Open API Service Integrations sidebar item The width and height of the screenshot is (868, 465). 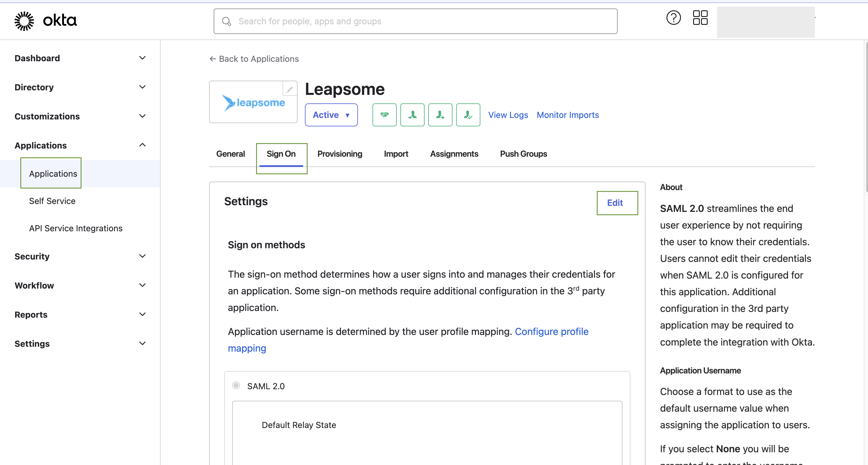pyautogui.click(x=75, y=228)
